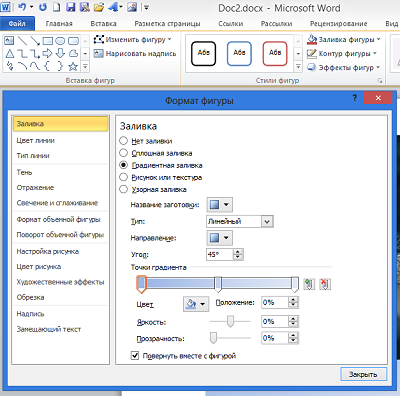Create a new blank document via the toolbar icon
The image size is (400, 396).
click(57, 7)
